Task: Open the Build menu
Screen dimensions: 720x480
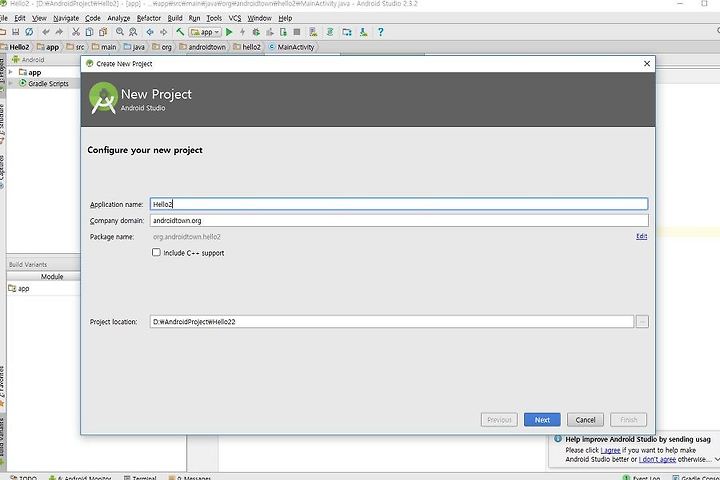Action: coord(175,18)
